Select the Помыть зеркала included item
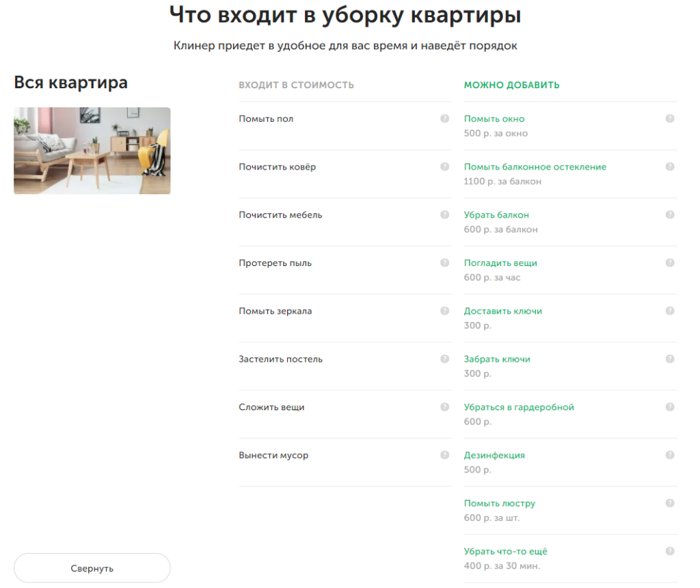This screenshot has width=700, height=588. click(x=275, y=311)
